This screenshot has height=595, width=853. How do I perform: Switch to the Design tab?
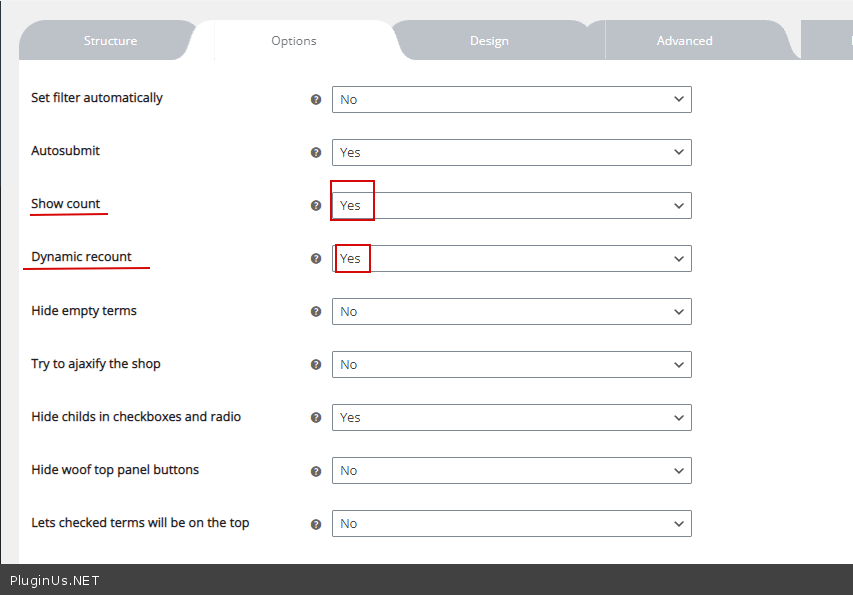[x=489, y=41]
